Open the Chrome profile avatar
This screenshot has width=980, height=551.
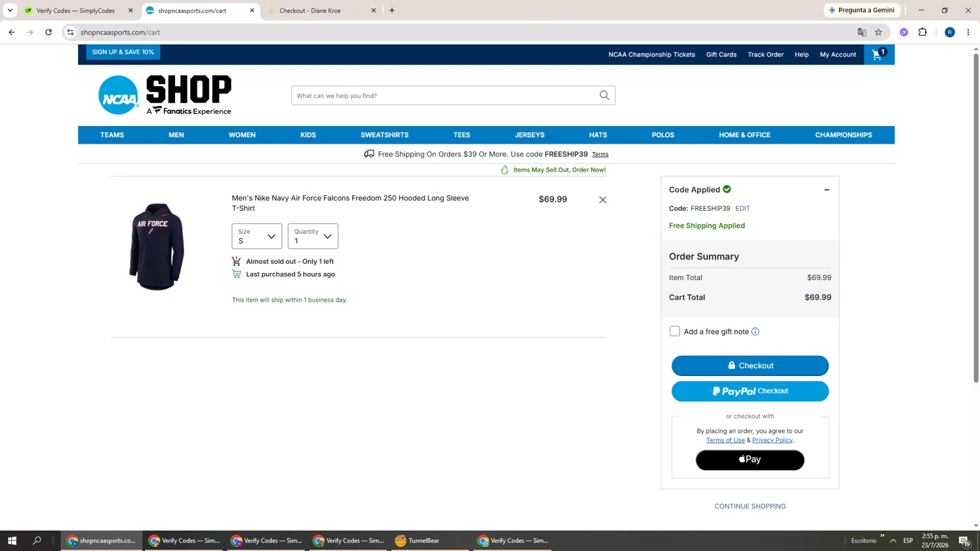coord(950,32)
